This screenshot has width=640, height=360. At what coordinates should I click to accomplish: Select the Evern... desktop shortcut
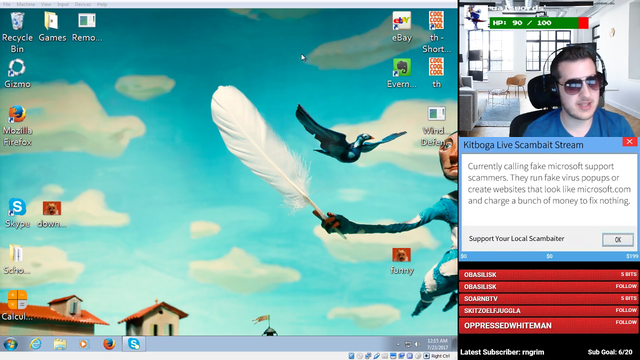pos(402,73)
